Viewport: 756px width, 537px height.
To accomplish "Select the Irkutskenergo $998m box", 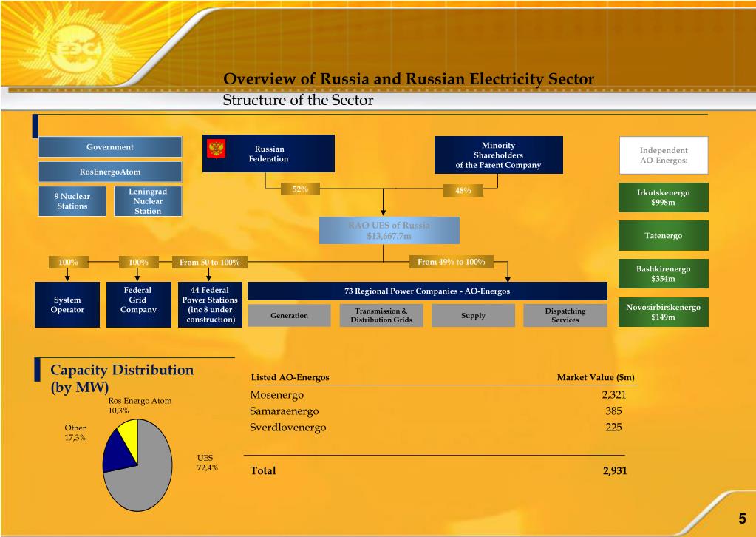I will coord(664,197).
